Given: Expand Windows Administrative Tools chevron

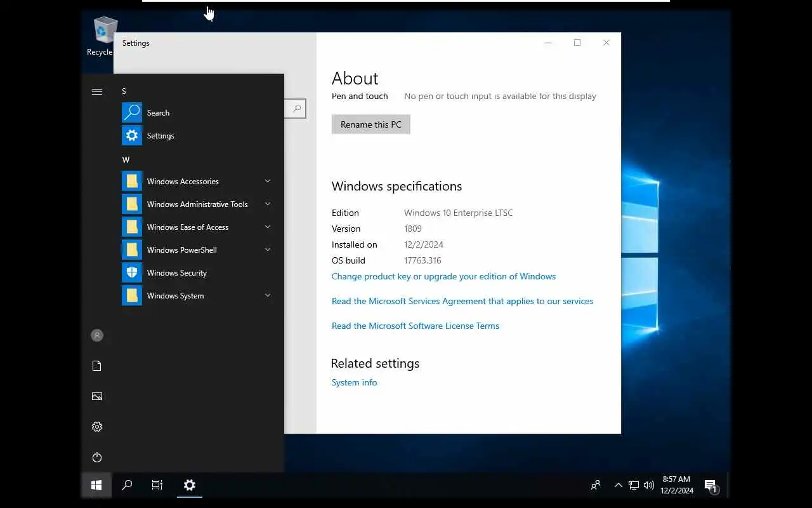Looking at the screenshot, I should (268, 204).
